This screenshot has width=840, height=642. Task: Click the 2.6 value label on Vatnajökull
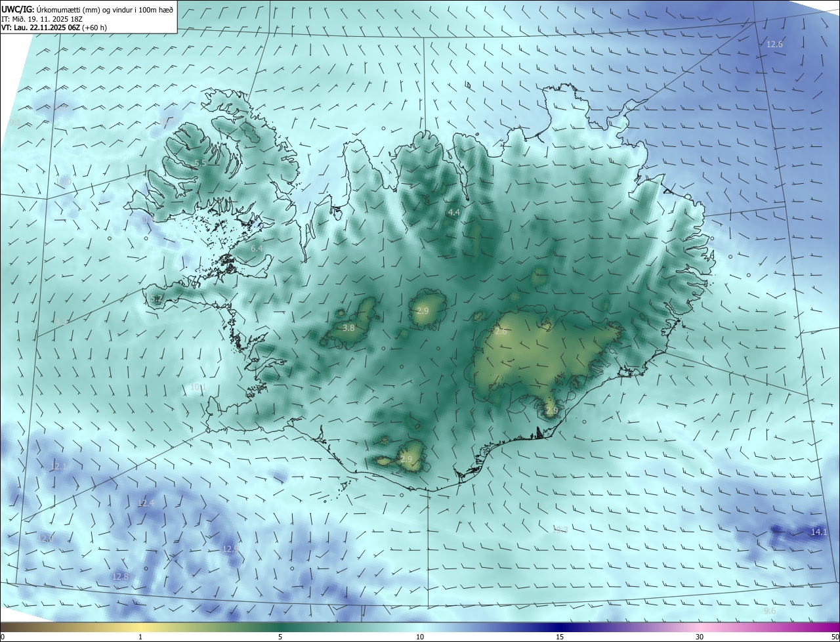click(x=501, y=332)
